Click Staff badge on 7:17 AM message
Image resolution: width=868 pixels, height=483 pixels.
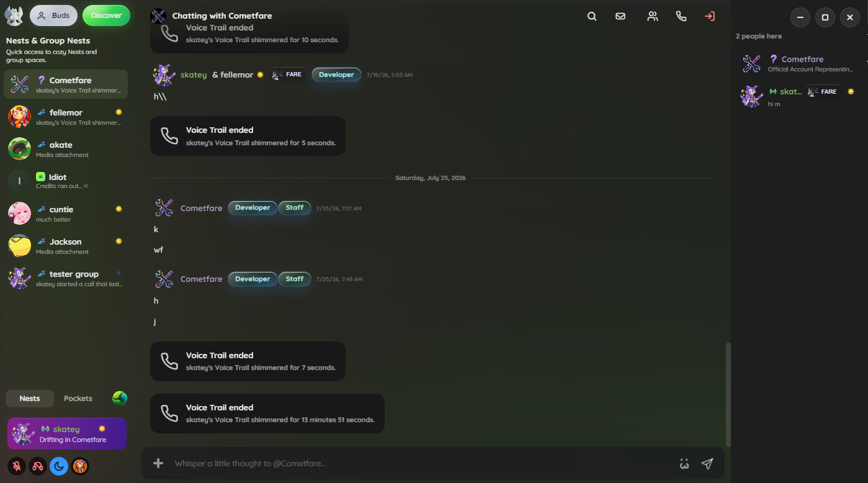(x=295, y=208)
